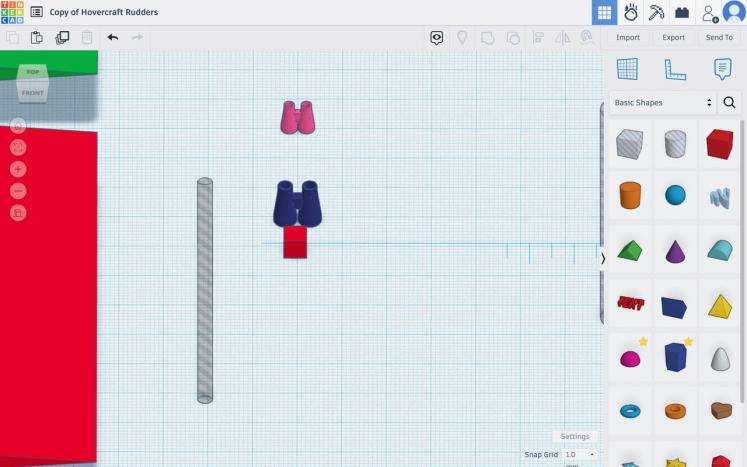747x467 pixels.
Task: Select the Ruler tool
Action: tap(675, 69)
